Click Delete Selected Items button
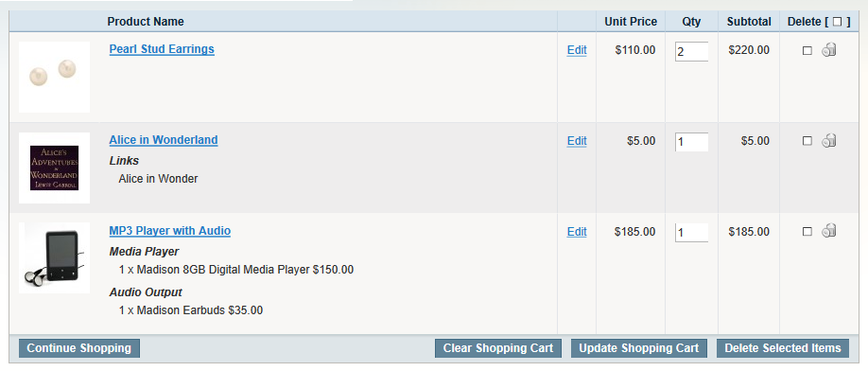This screenshot has height=371, width=868. click(783, 348)
